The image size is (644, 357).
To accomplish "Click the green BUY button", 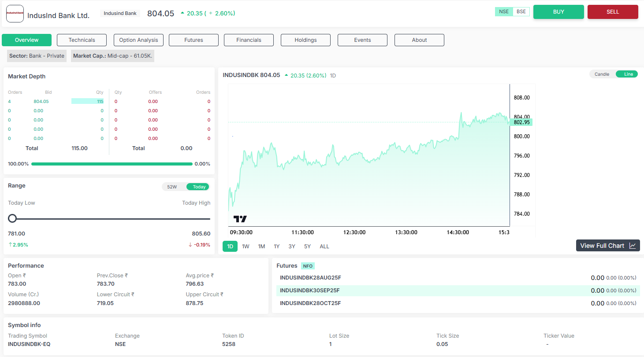I will pyautogui.click(x=558, y=12).
